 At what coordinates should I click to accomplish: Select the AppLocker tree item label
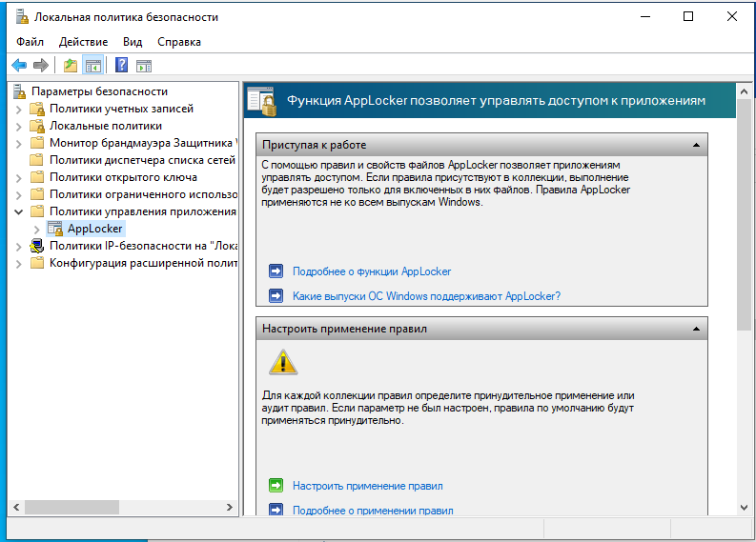[95, 229]
